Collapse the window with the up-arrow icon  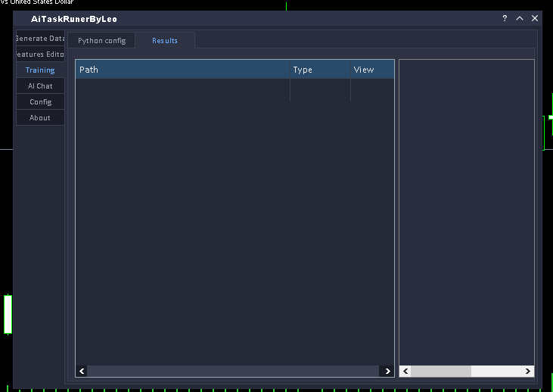pos(520,18)
